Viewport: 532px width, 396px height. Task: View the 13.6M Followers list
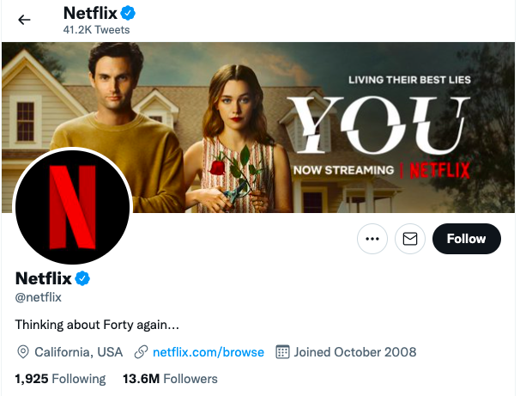point(170,379)
